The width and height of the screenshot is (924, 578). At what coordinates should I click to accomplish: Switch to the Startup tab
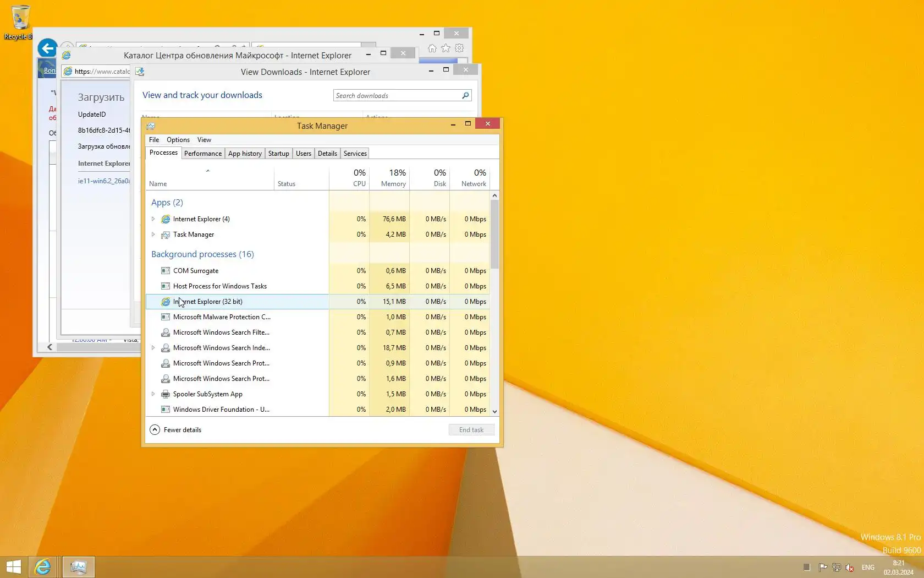tap(279, 154)
